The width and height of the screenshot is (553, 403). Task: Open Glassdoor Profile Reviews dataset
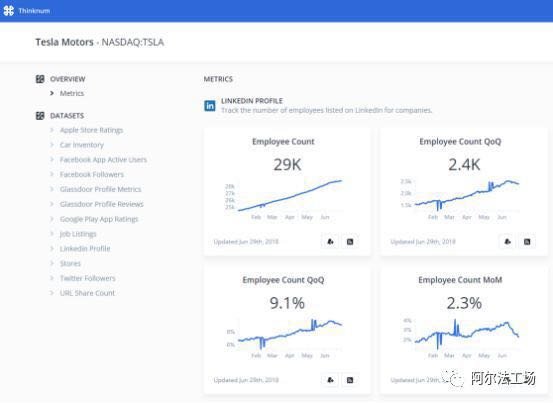point(102,204)
